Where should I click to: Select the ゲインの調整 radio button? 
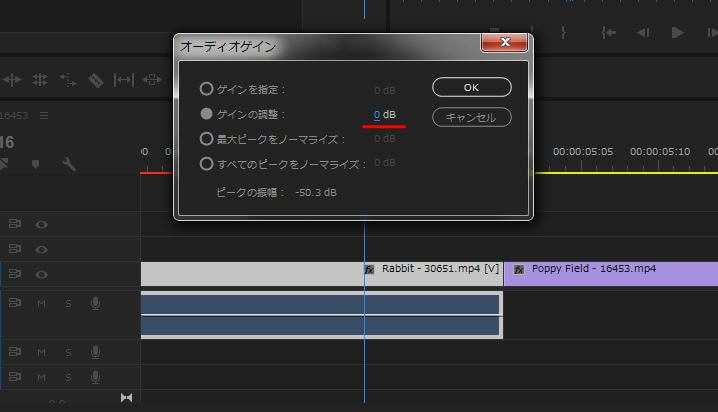(x=207, y=114)
